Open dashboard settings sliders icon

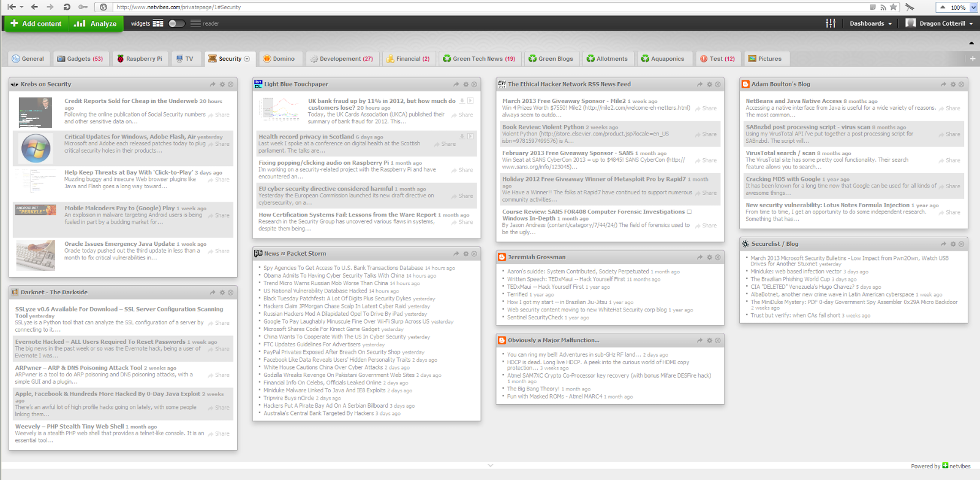coord(831,23)
